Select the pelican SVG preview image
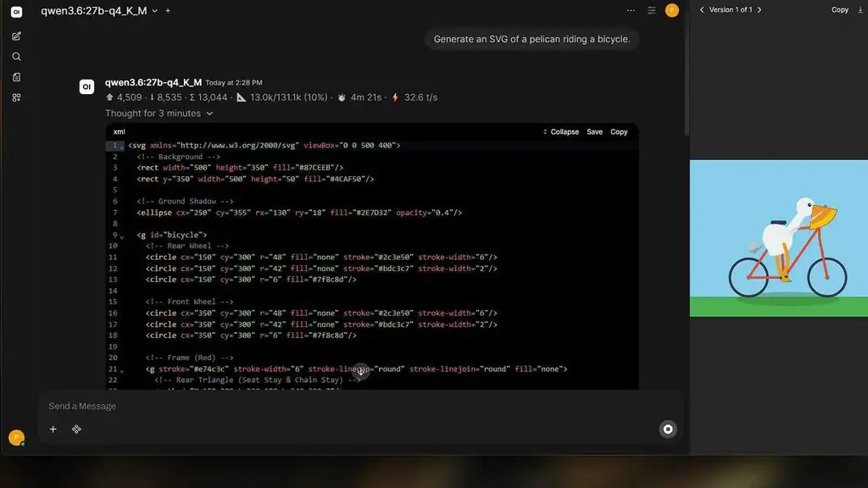Viewport: 868px width, 488px height. pos(779,238)
